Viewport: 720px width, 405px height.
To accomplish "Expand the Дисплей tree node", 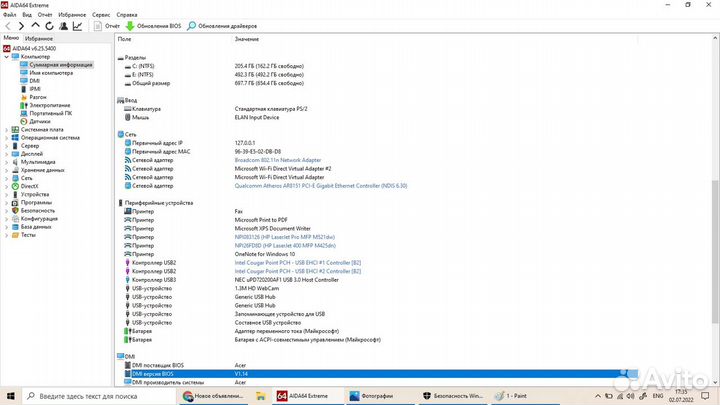I will [x=6, y=154].
